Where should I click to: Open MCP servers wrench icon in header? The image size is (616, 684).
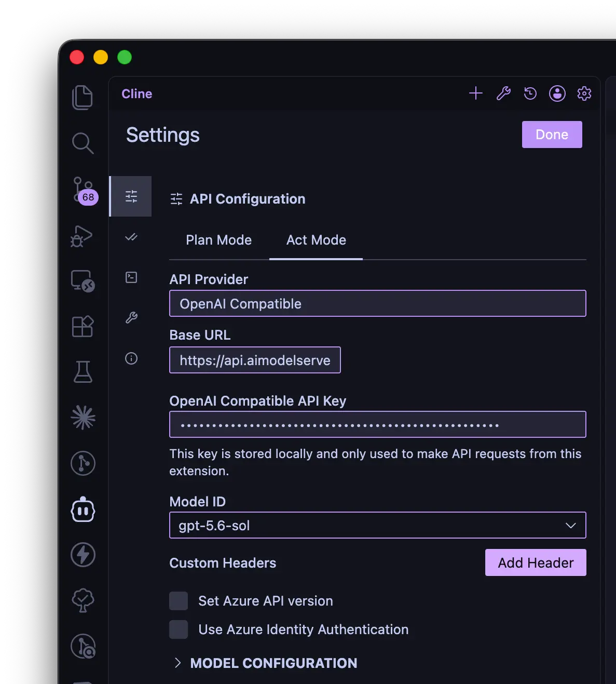503,93
